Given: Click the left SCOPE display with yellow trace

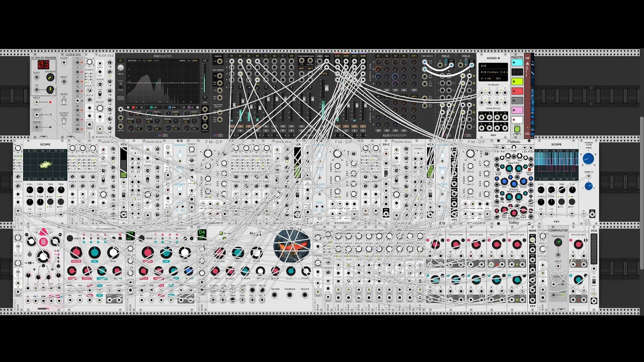Looking at the screenshot, I should [x=45, y=164].
